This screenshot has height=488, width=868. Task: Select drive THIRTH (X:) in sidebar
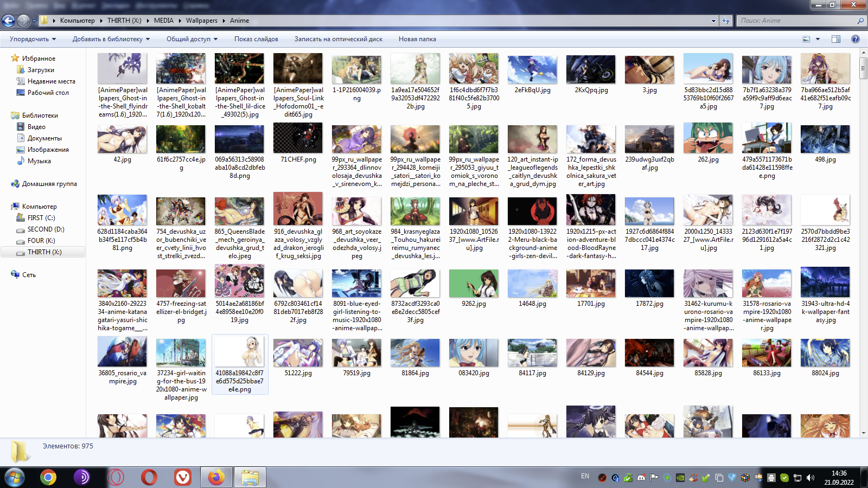[x=43, y=252]
